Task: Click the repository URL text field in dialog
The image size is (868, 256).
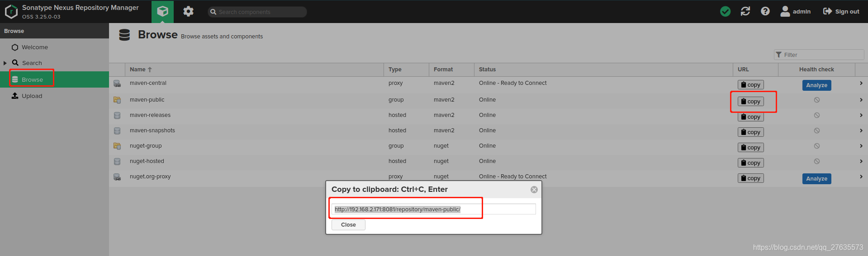Action: (x=434, y=209)
